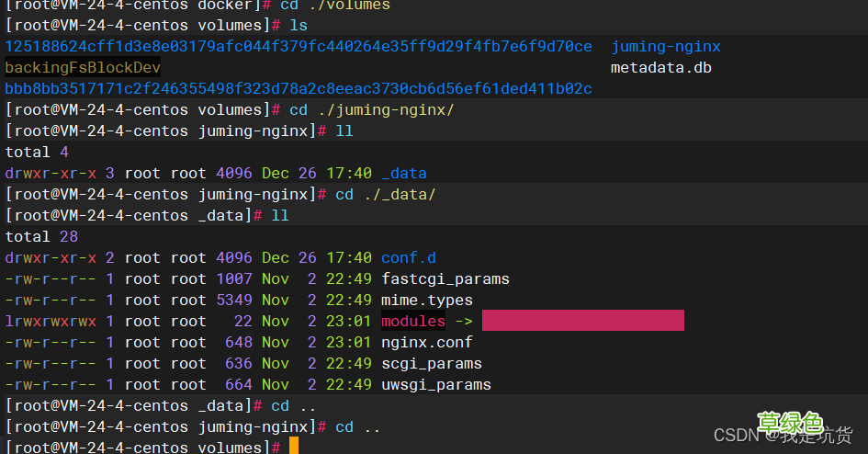868x454 pixels.
Task: Click the orange terminal cursor block
Action: [294, 447]
